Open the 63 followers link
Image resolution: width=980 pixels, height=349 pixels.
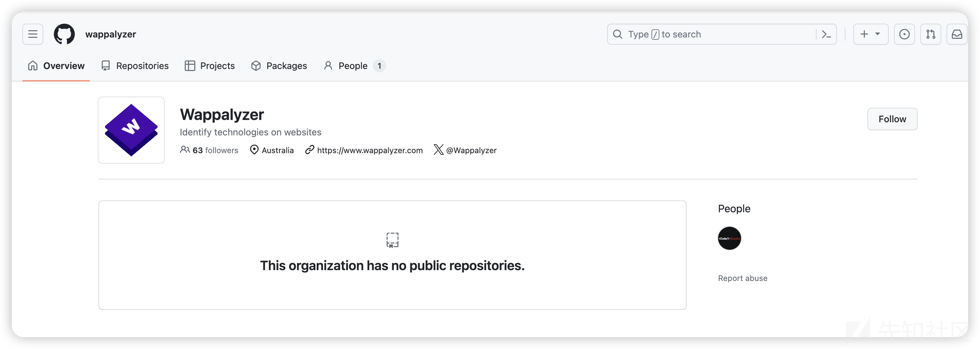click(209, 150)
